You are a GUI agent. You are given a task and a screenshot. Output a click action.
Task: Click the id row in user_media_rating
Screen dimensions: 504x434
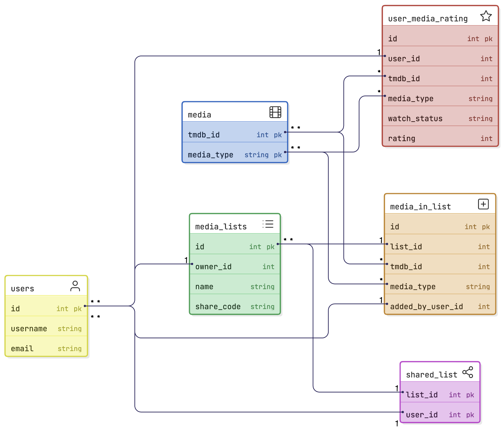[x=440, y=36]
